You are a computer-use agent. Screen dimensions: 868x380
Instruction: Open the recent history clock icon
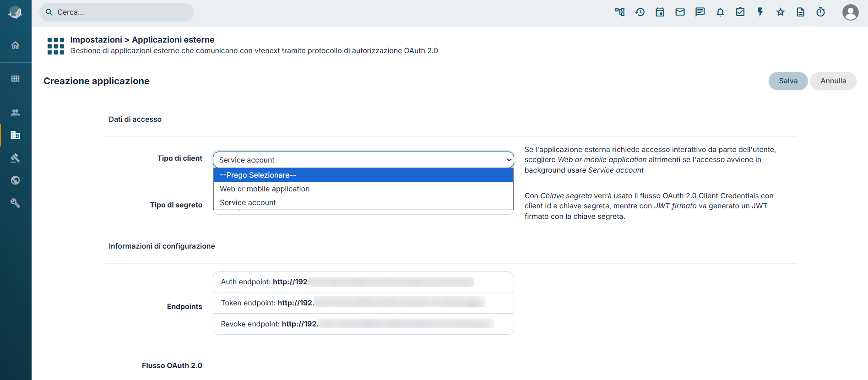tap(640, 12)
